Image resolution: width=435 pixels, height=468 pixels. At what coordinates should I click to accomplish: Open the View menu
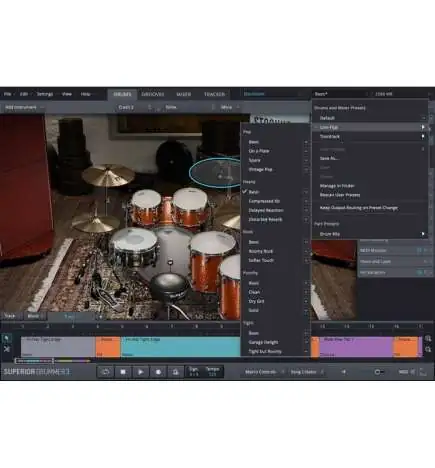pyautogui.click(x=67, y=94)
